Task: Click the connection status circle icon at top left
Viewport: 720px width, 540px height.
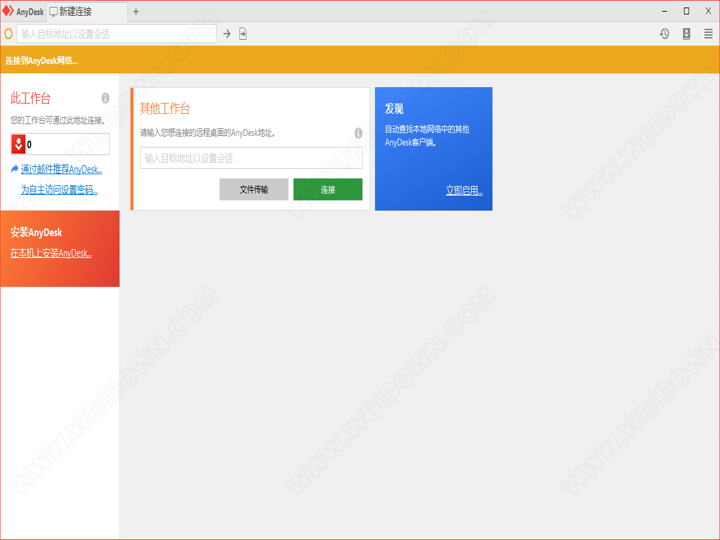Action: pos(9,34)
